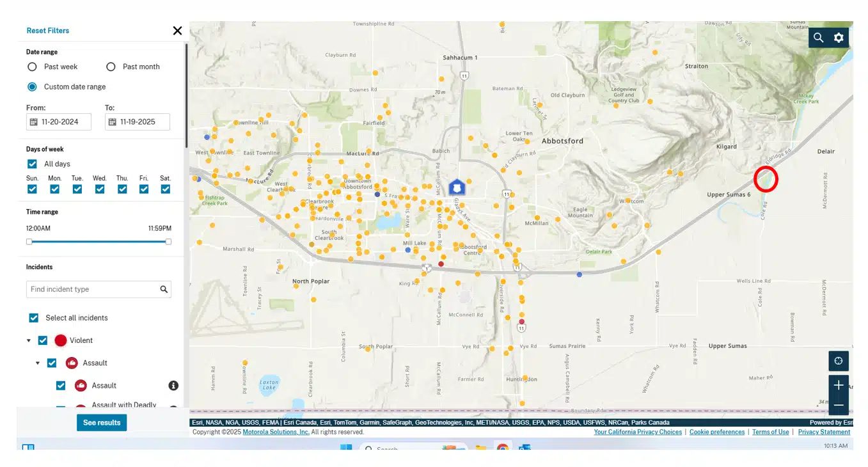The image size is (868, 467).
Task: Open calendar icon in From date field
Action: pyautogui.click(x=33, y=122)
